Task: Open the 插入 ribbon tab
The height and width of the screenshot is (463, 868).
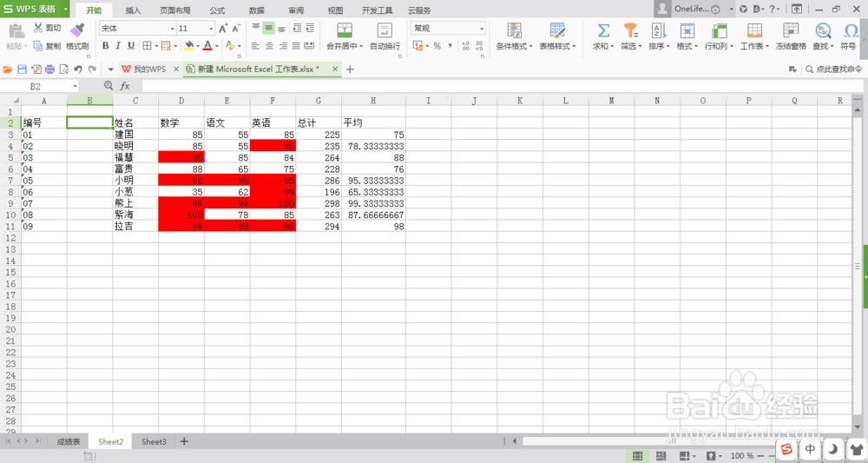Action: coord(133,10)
